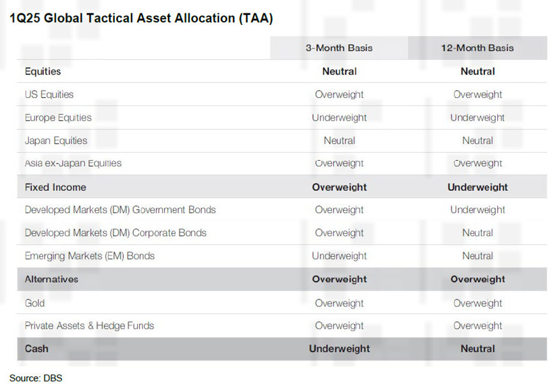Select "Emerging Markets (EM) Bonds" row label
This screenshot has height=392, width=556.
90,256
